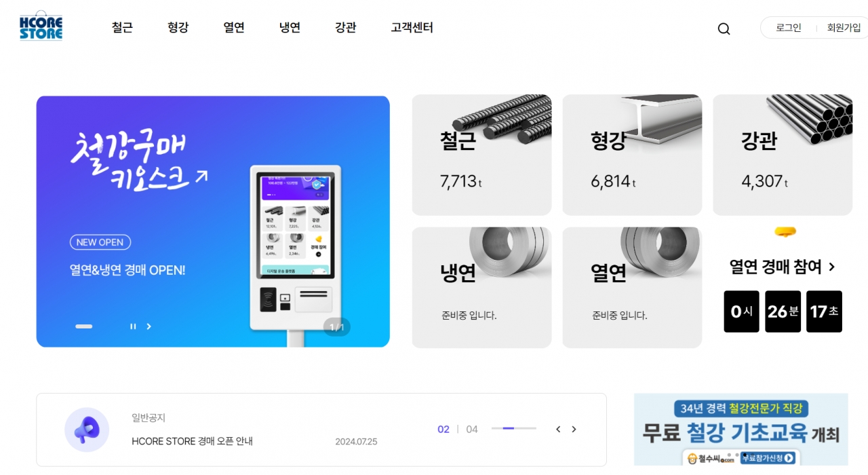Open the 고객센터 menu
This screenshot has height=475, width=868.
click(412, 28)
